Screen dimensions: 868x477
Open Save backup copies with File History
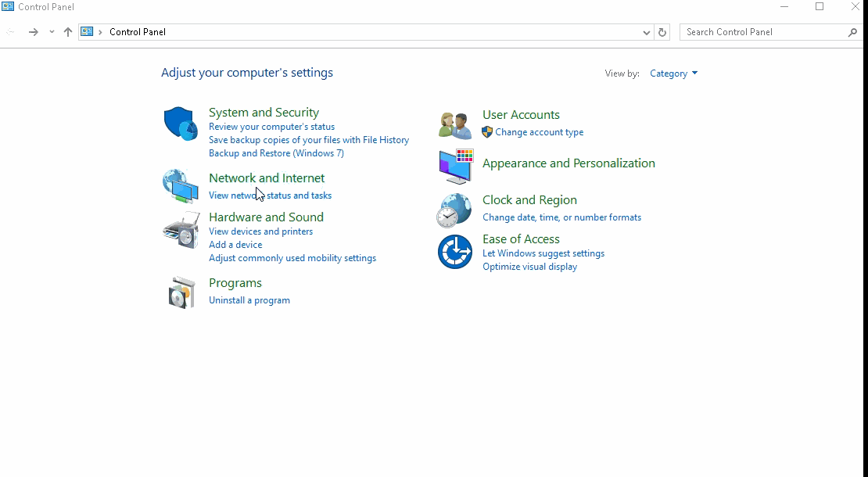(309, 140)
